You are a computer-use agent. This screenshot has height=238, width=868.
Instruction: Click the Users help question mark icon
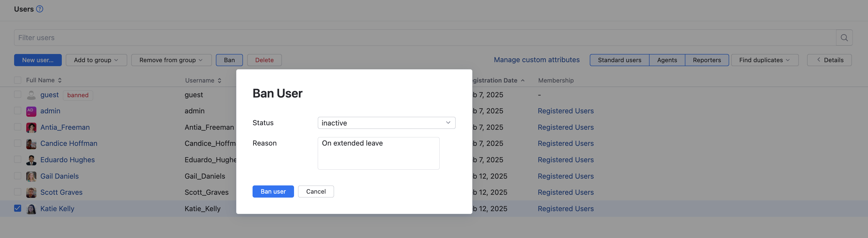(x=40, y=9)
